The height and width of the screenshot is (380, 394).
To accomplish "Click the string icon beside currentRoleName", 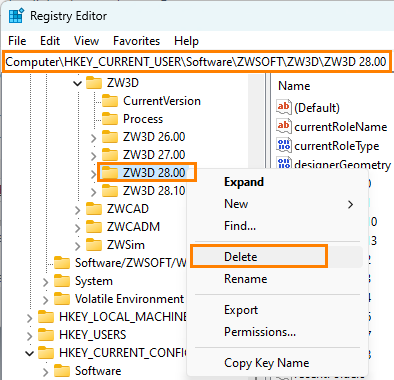I will 284,126.
